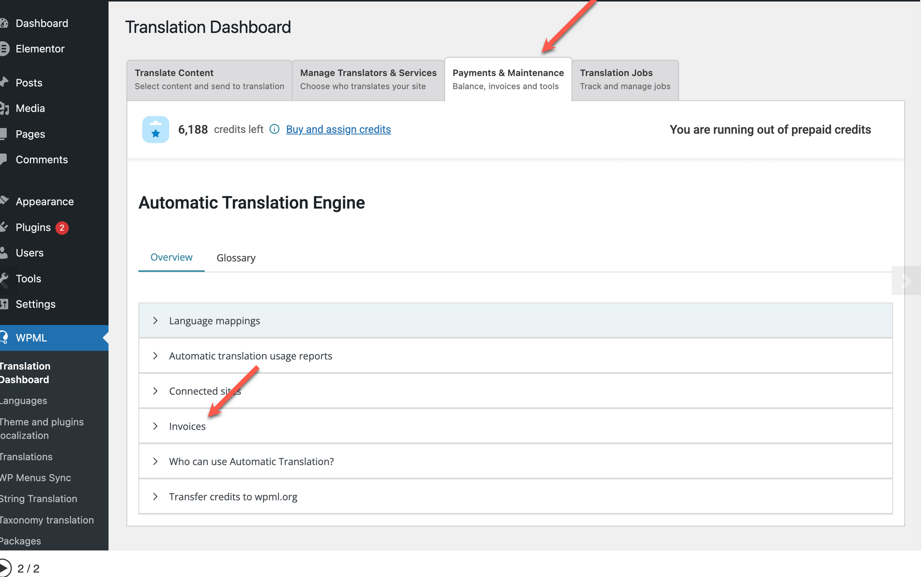Select the Glossary sub-tab

coord(236,258)
